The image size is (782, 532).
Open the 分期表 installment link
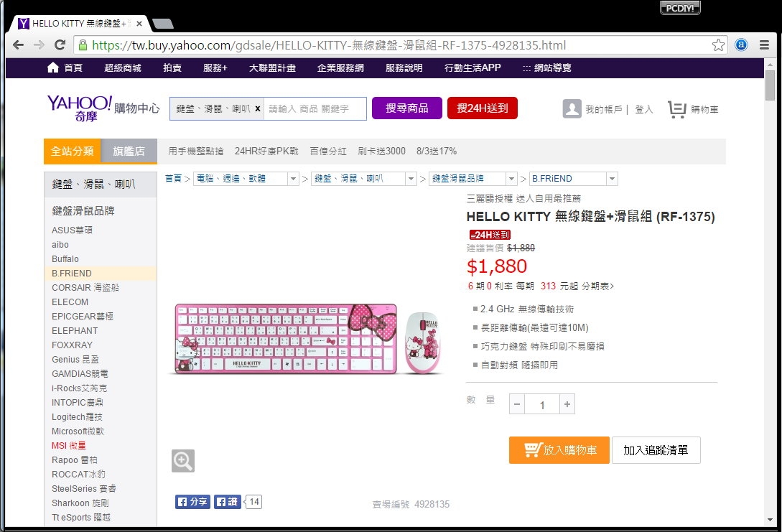coord(597,286)
